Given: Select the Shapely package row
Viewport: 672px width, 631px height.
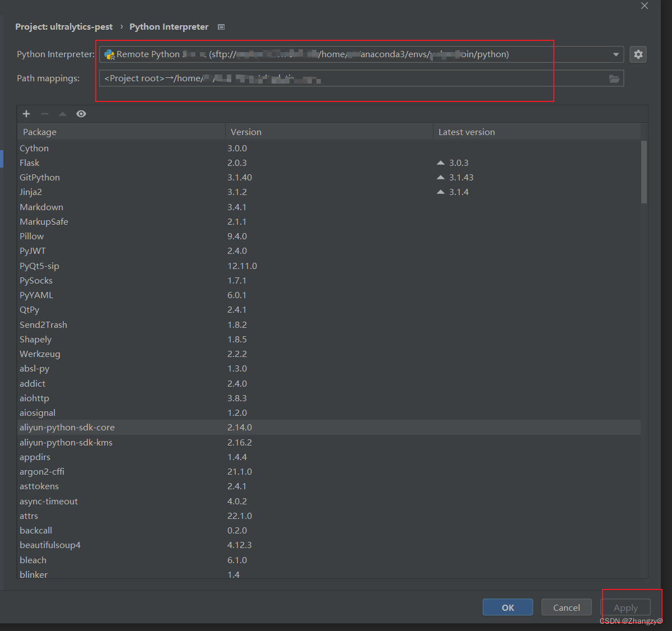Looking at the screenshot, I should pyautogui.click(x=329, y=340).
